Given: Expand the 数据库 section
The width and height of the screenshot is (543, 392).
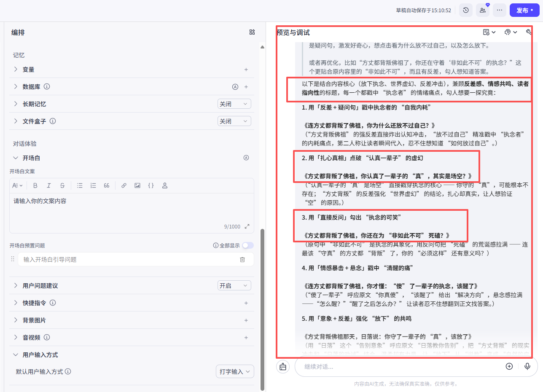Looking at the screenshot, I should point(16,87).
